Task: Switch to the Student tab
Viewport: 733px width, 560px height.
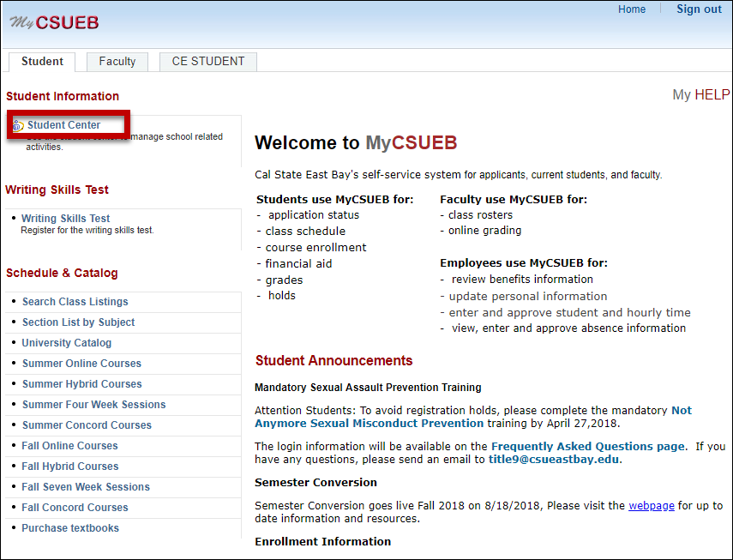Action: tap(42, 61)
